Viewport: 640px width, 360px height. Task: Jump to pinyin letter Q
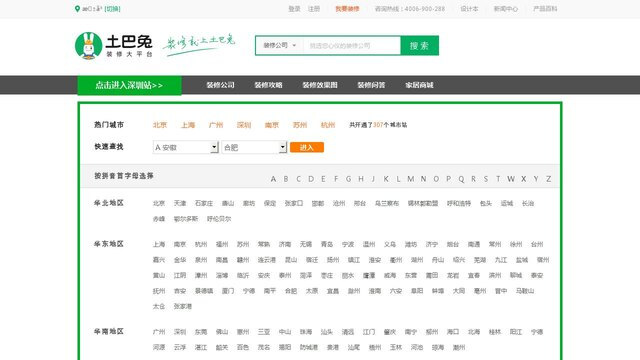click(461, 179)
